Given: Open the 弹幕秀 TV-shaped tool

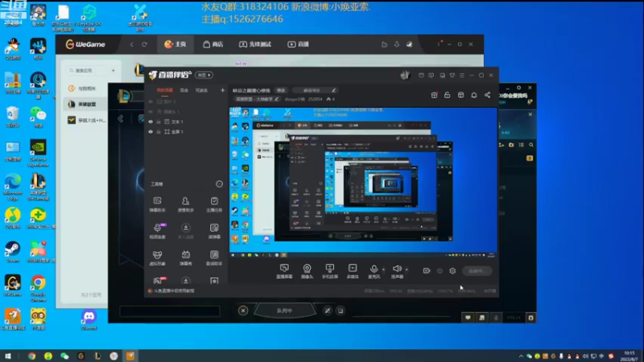Looking at the screenshot, I should [186, 257].
